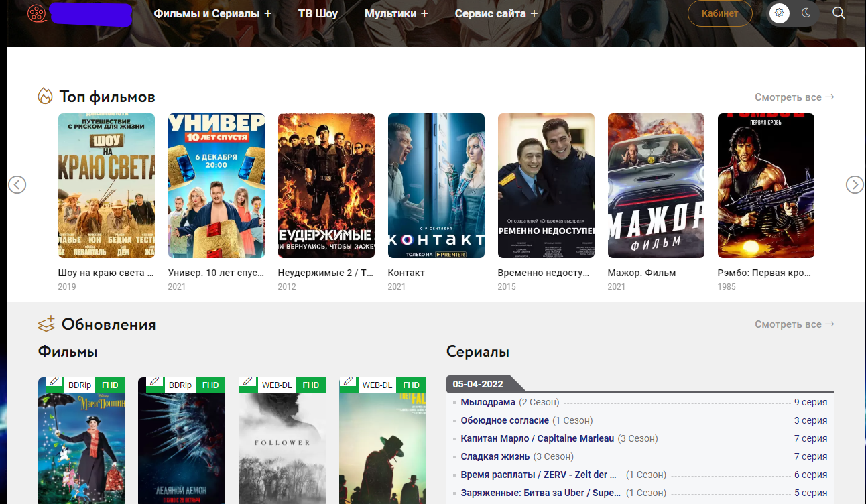Click the 'Мажор. Фильм' title text
Viewport: 866px width, 504px height.
tap(641, 273)
